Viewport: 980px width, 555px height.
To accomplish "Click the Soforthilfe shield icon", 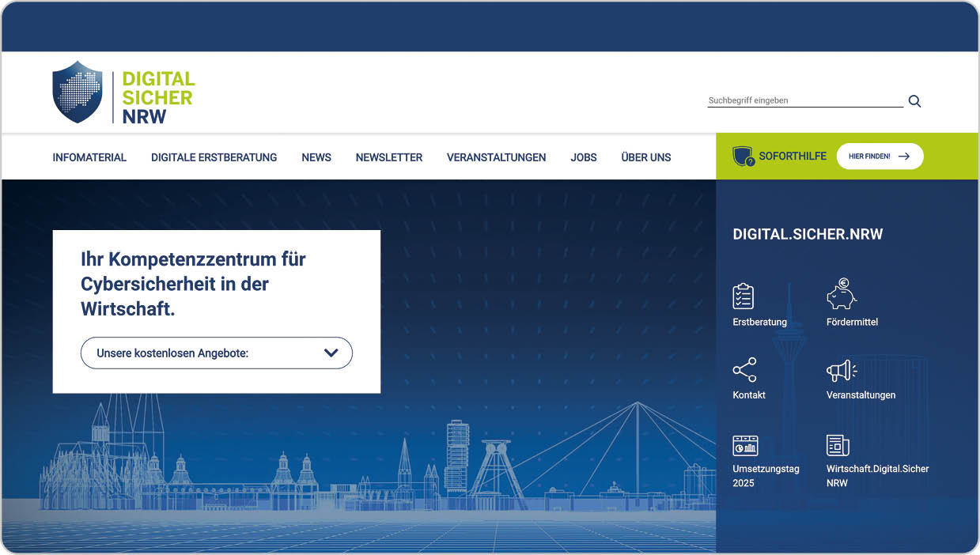I will click(744, 157).
